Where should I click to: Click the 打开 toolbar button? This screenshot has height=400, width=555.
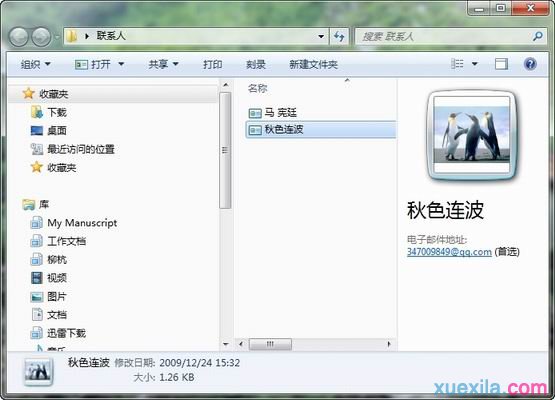pos(93,64)
